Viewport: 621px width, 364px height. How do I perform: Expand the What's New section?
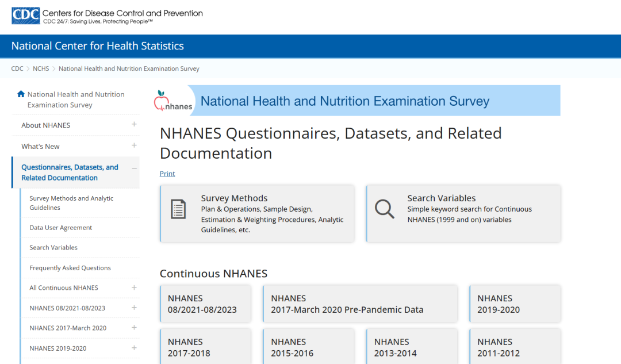134,145
